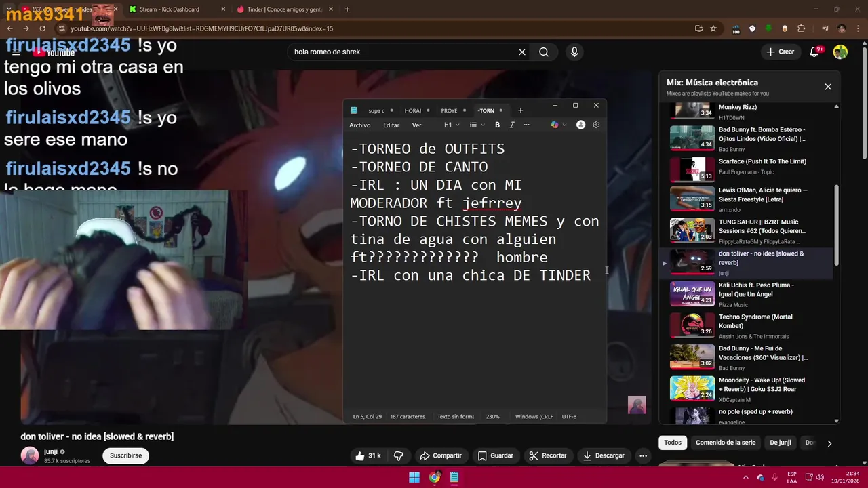The width and height of the screenshot is (868, 488).
Task: Open Texto sin formato selector in status bar
Action: click(x=456, y=416)
